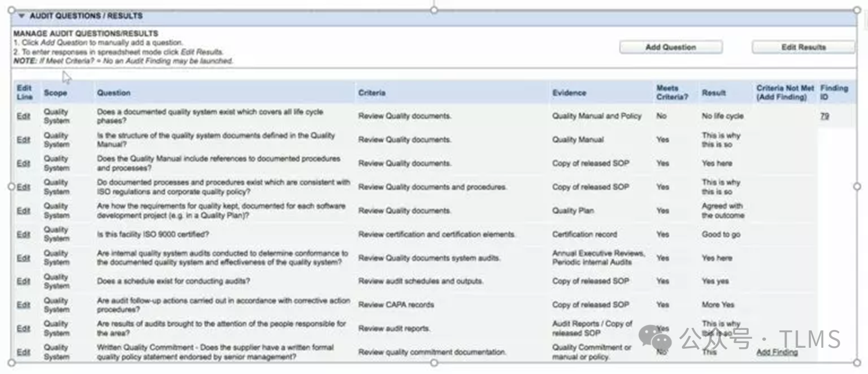
Task: Click the 'Edit Line' column header
Action: (25, 92)
